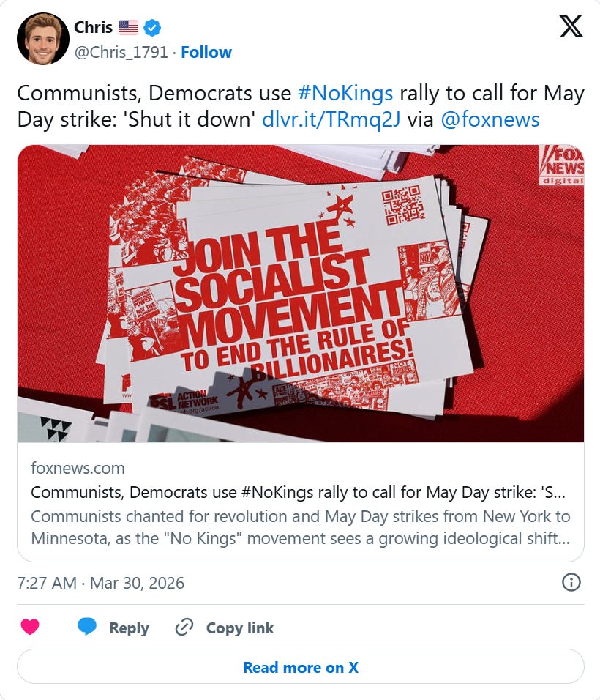
Task: Follow the @Chris_1791 account
Action: (206, 52)
